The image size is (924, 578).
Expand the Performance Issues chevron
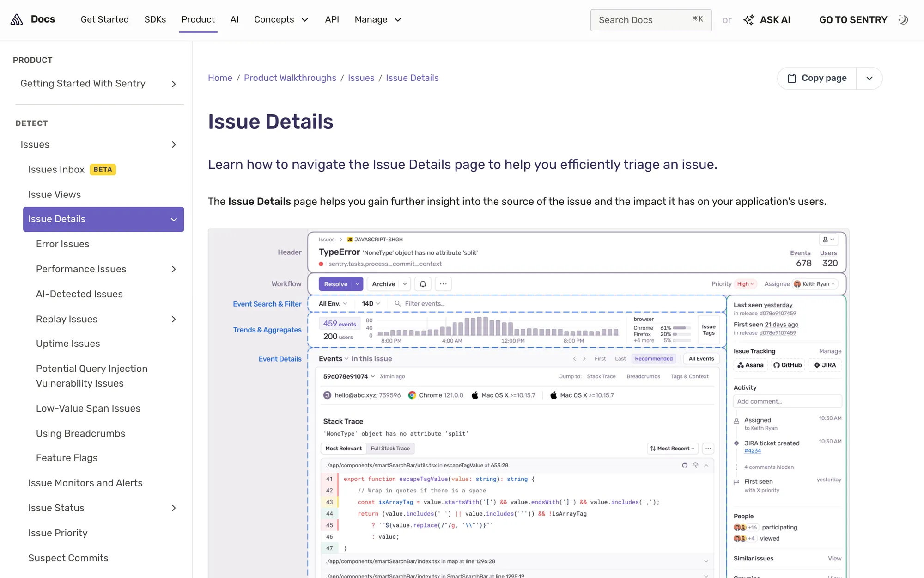pos(174,269)
